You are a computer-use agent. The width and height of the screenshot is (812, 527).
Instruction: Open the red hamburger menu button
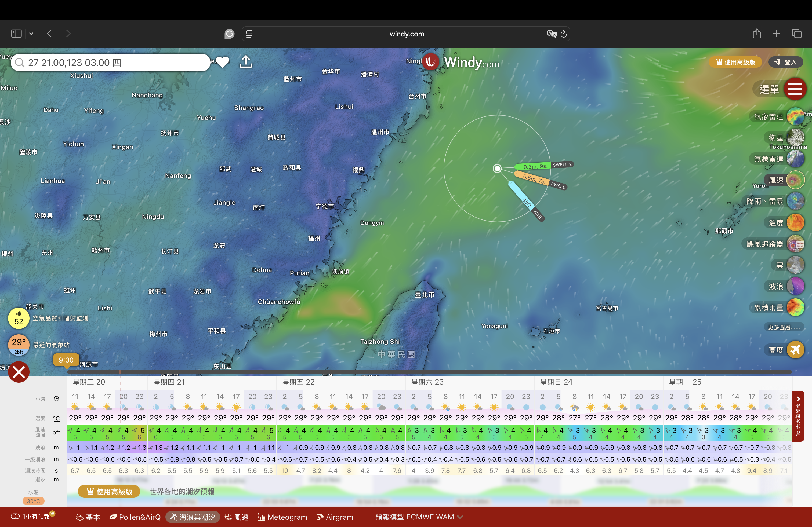coord(795,89)
